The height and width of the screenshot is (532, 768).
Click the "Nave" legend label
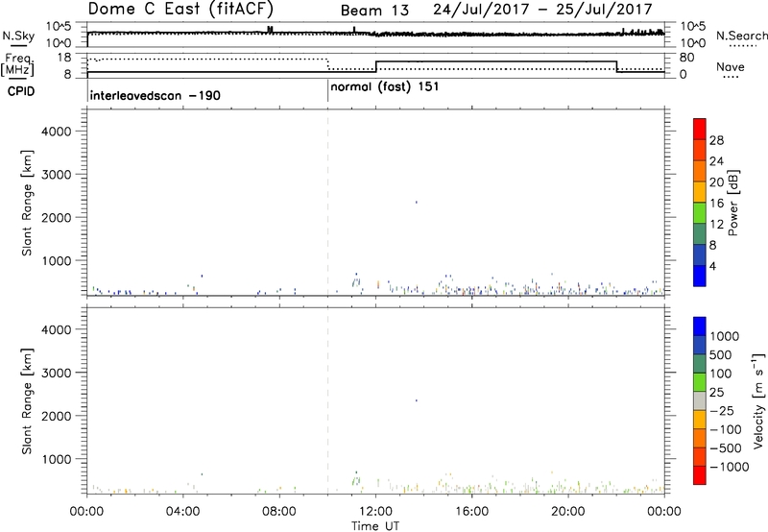[731, 67]
